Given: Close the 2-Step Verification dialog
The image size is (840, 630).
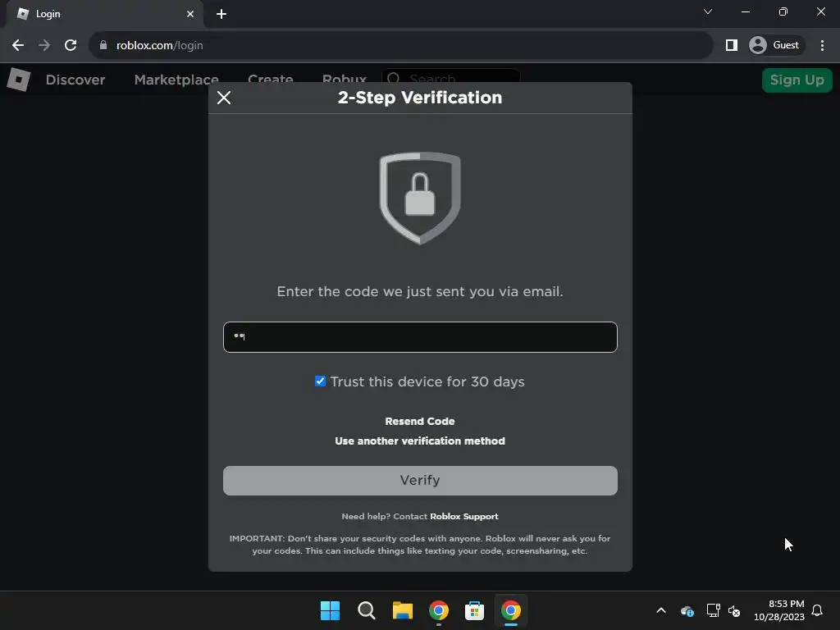Looking at the screenshot, I should [x=224, y=98].
